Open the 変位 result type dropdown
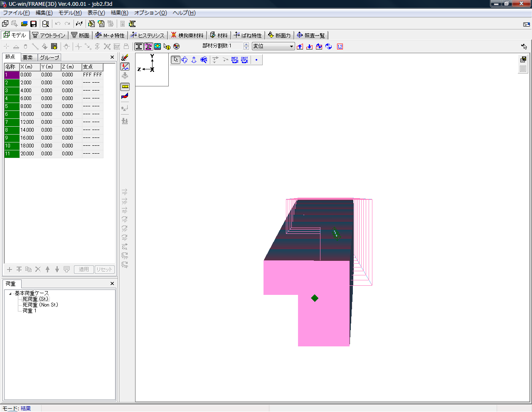This screenshot has height=412, width=532. tap(291, 47)
